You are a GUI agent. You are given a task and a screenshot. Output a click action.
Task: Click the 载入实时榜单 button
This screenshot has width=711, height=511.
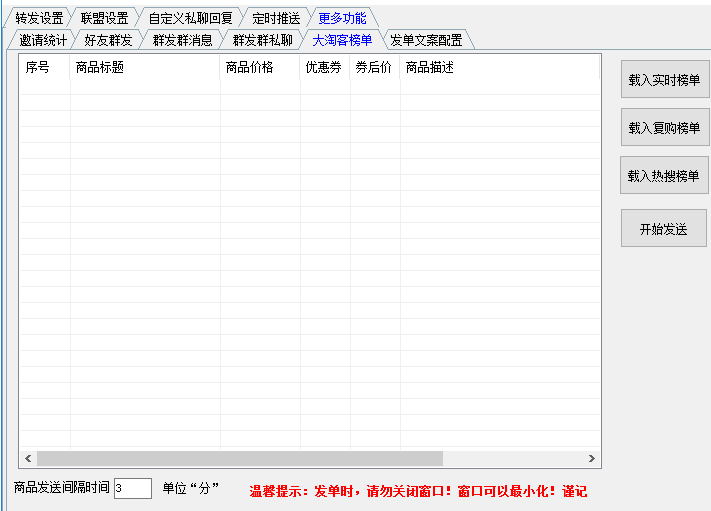pyautogui.click(x=664, y=80)
